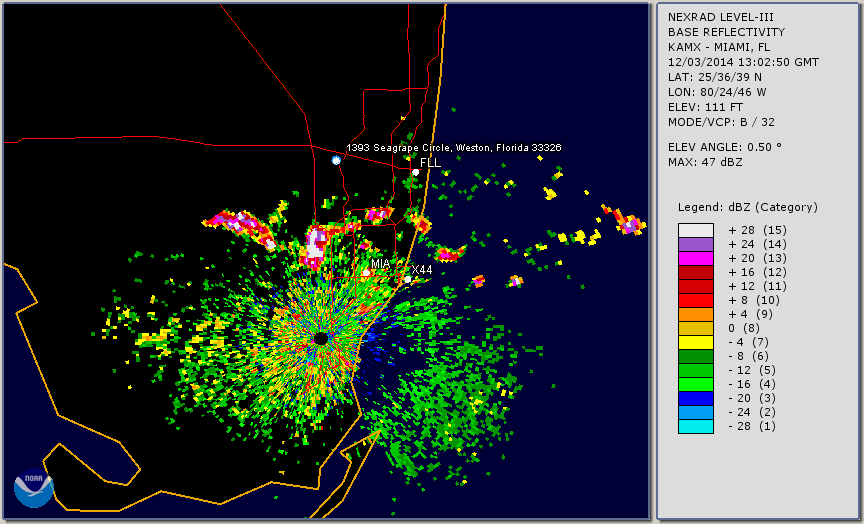864x524 pixels.
Task: Click the MIA airport marker dot
Action: click(x=366, y=273)
